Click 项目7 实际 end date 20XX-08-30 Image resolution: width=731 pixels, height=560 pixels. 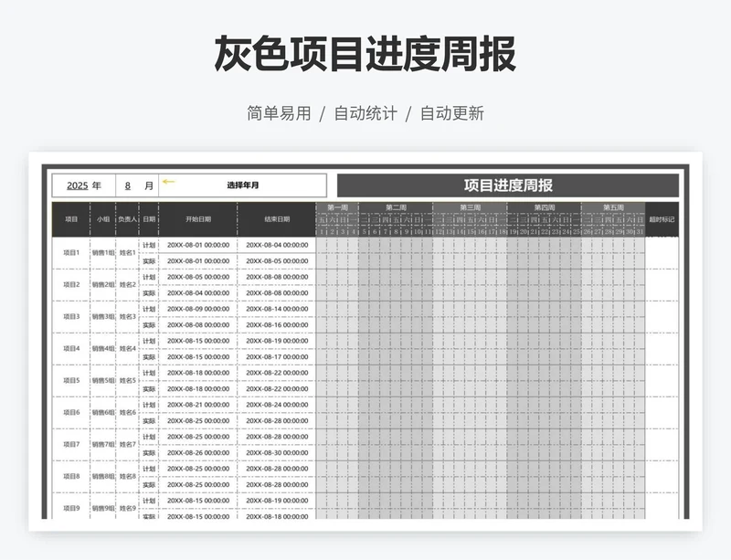tap(277, 453)
